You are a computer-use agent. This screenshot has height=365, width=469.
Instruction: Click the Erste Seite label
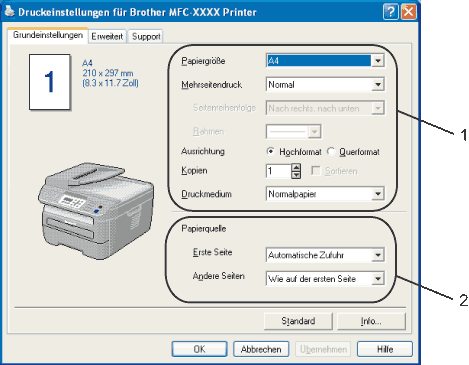tap(212, 252)
